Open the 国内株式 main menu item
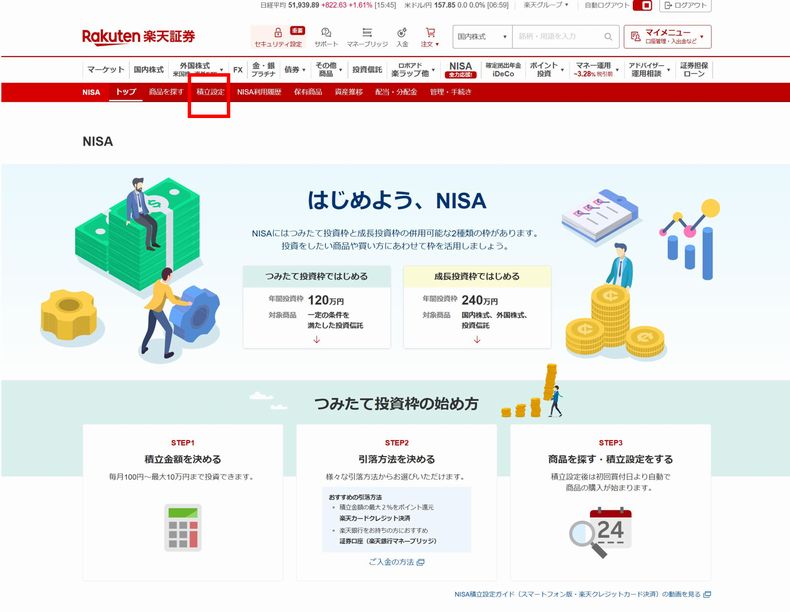790x612 pixels. tap(149, 70)
